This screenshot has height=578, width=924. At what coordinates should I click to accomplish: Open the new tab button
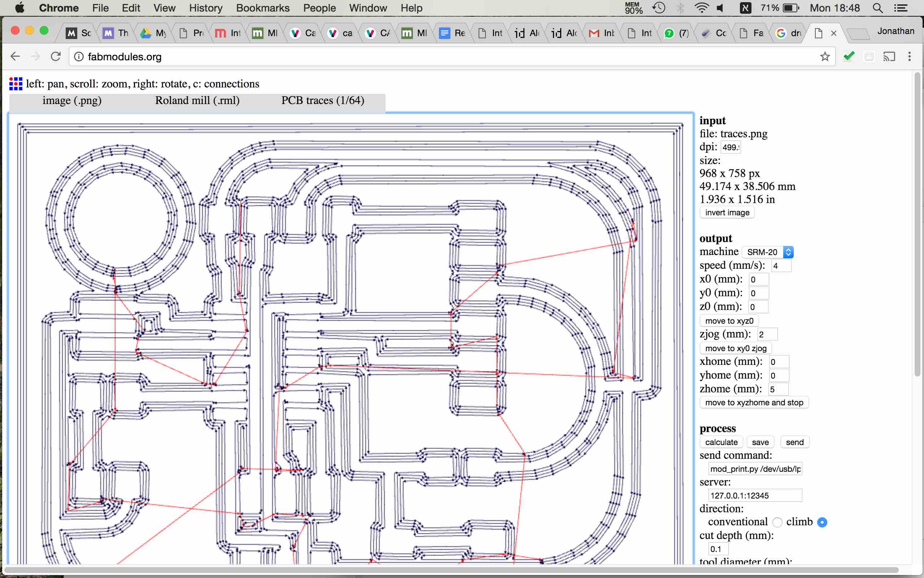click(x=858, y=34)
